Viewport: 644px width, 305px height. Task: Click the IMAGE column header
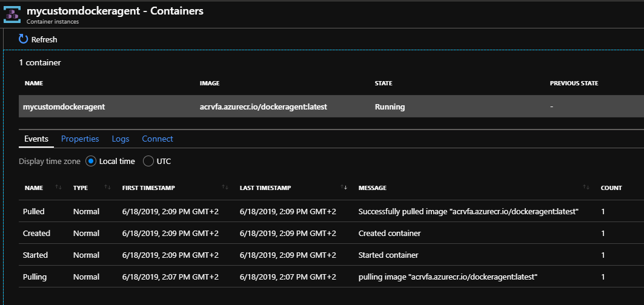tap(210, 84)
